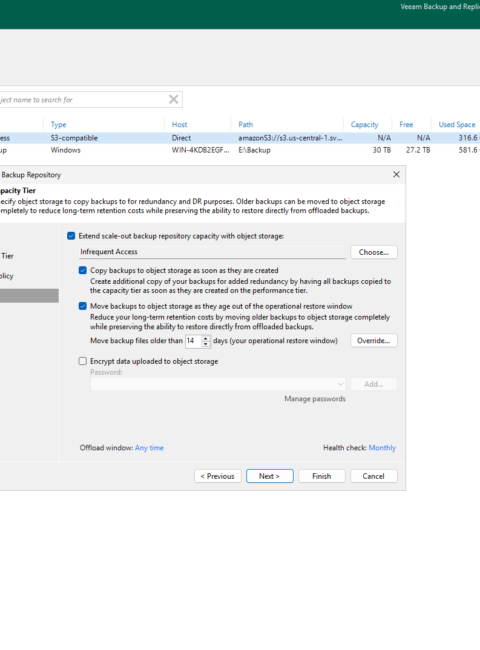The height and width of the screenshot is (650, 480).
Task: Select the S3-compatible repository row
Action: (240, 138)
